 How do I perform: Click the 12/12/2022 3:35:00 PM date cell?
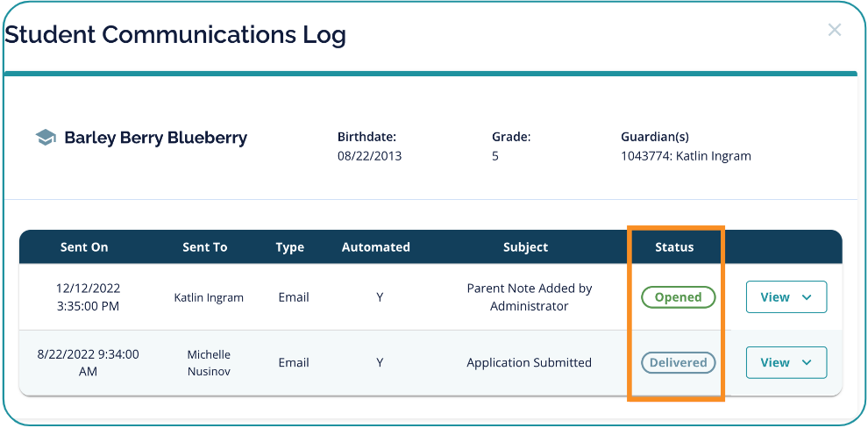(x=88, y=297)
